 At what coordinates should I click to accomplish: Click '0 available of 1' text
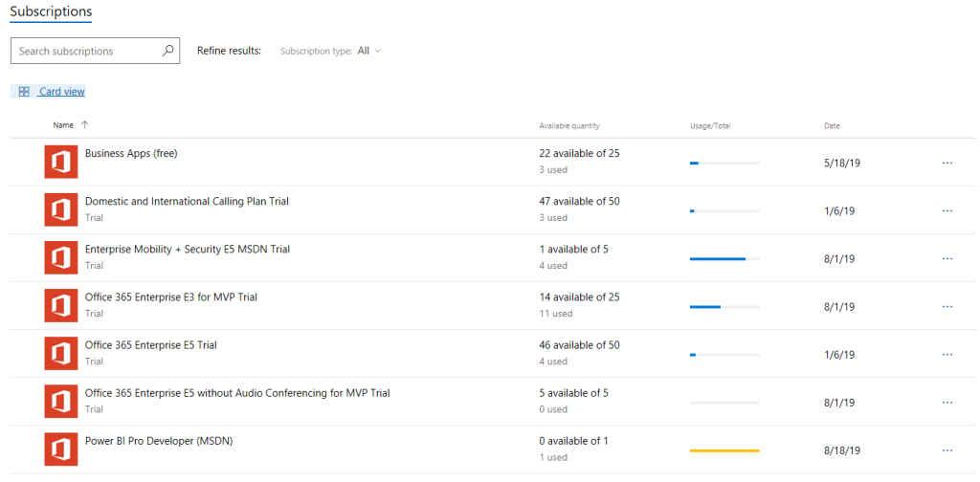pyautogui.click(x=574, y=441)
